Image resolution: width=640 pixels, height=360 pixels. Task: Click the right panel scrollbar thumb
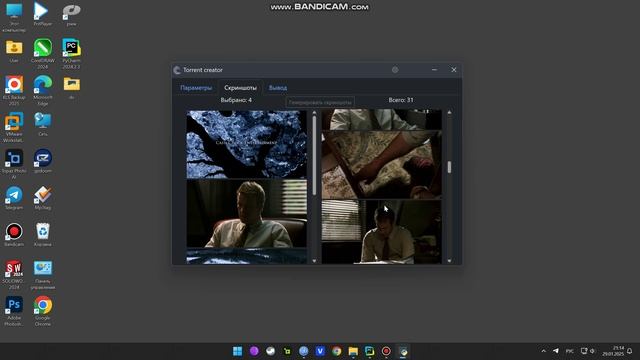click(x=449, y=167)
